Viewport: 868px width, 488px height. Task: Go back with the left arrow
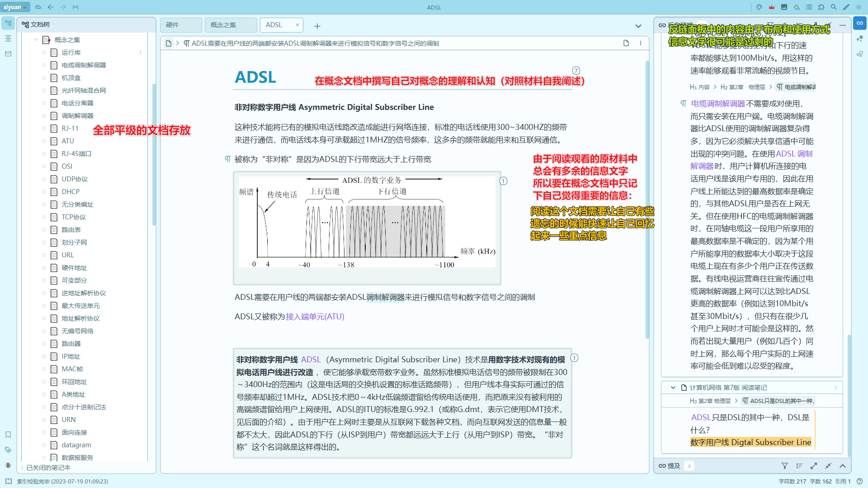pyautogui.click(x=51, y=7)
